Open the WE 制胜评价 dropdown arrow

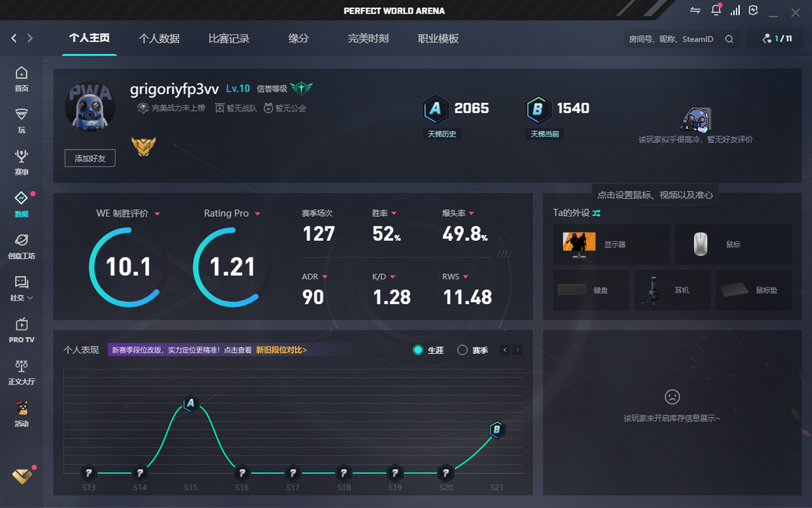157,214
